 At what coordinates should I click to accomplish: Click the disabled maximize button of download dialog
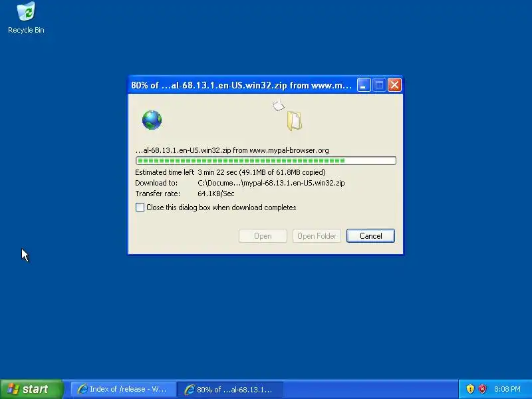pyautogui.click(x=379, y=85)
